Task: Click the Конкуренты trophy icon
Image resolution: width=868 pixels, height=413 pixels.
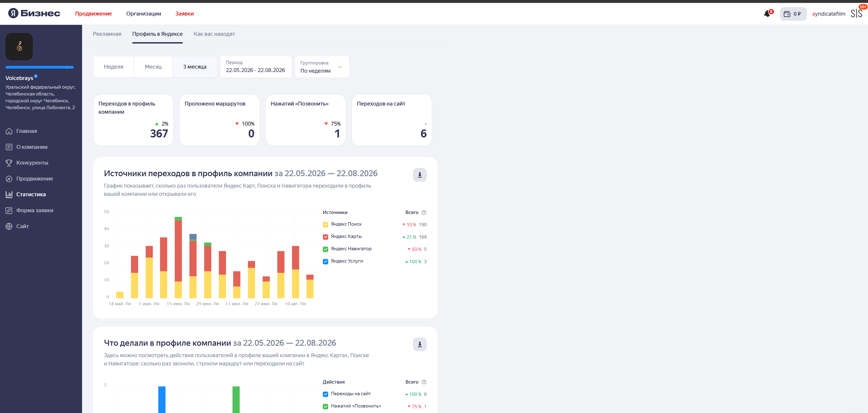Action: pyautogui.click(x=9, y=163)
